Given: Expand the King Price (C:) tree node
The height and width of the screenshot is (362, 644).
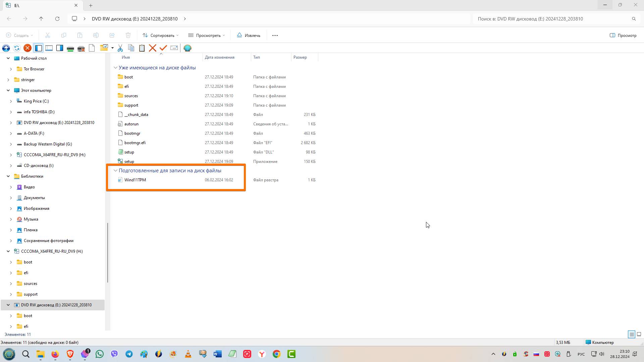Looking at the screenshot, I should tap(11, 101).
